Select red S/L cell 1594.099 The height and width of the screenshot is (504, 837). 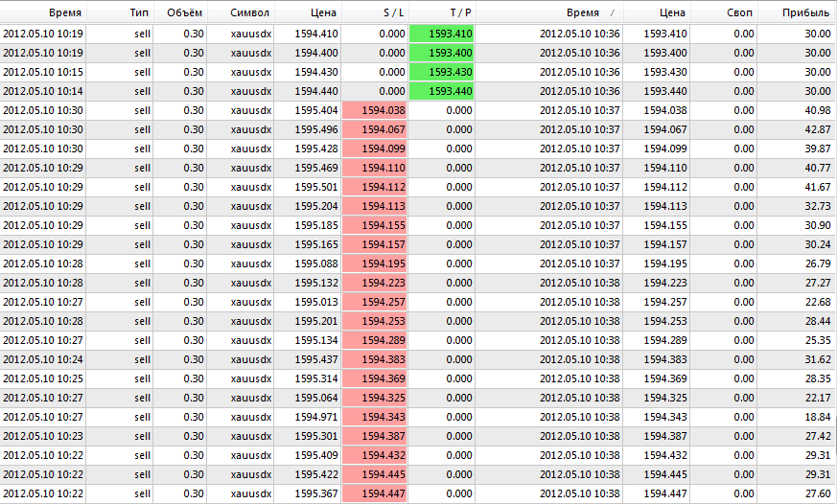(x=374, y=149)
